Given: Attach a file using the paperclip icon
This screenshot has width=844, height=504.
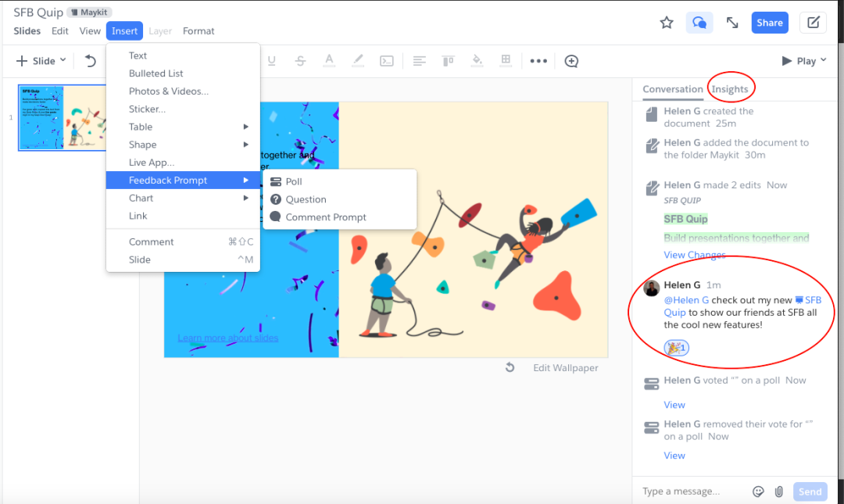Looking at the screenshot, I should (779, 491).
